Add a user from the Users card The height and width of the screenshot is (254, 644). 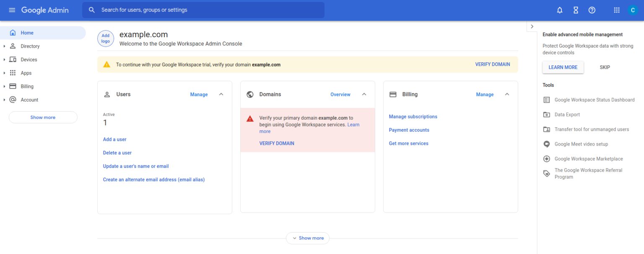pyautogui.click(x=114, y=139)
